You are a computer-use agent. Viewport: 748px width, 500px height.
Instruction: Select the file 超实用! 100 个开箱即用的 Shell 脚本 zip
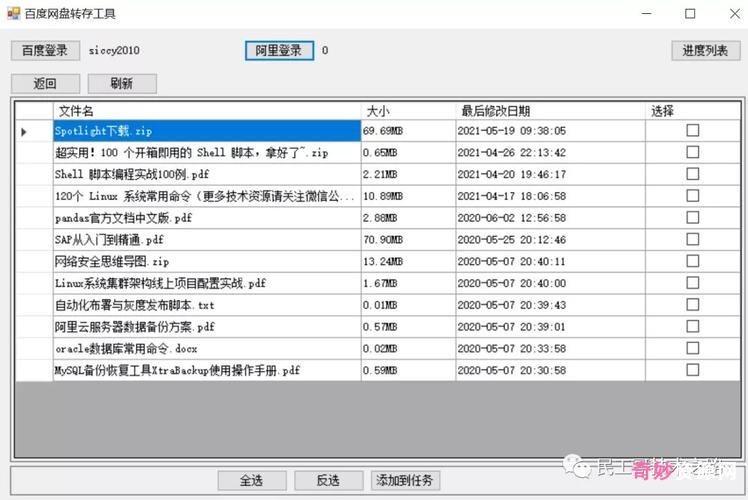(x=207, y=153)
